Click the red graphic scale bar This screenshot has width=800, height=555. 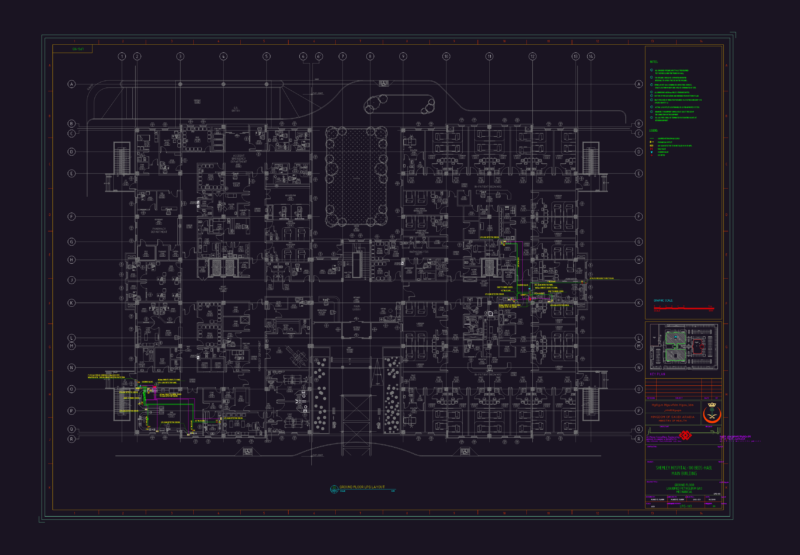click(684, 309)
